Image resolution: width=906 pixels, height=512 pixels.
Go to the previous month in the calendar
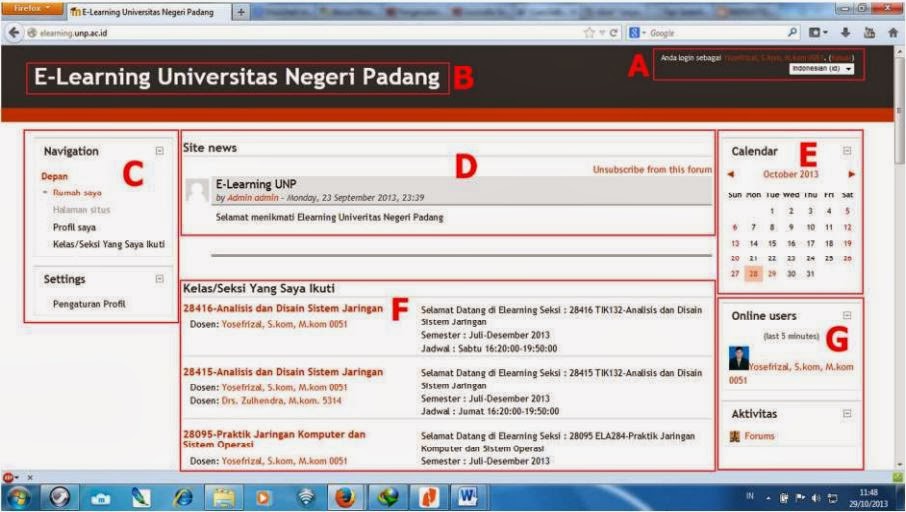pos(731,174)
